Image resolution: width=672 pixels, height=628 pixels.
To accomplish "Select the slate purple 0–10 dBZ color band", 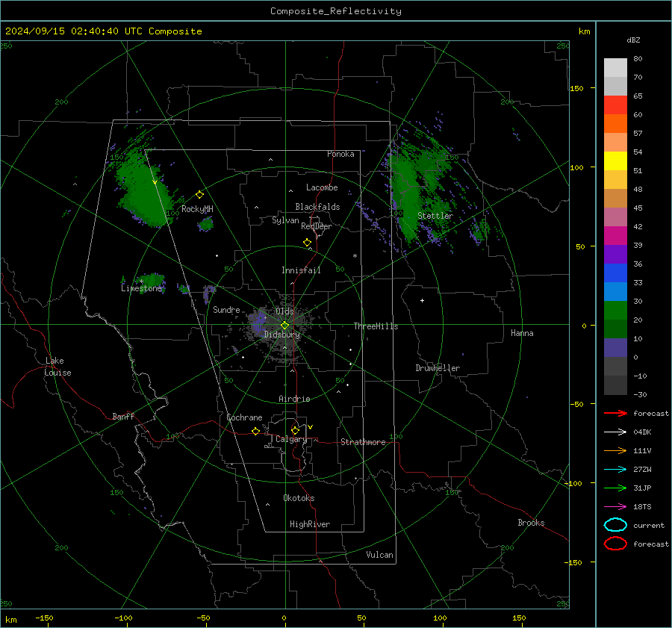I will pos(615,348).
